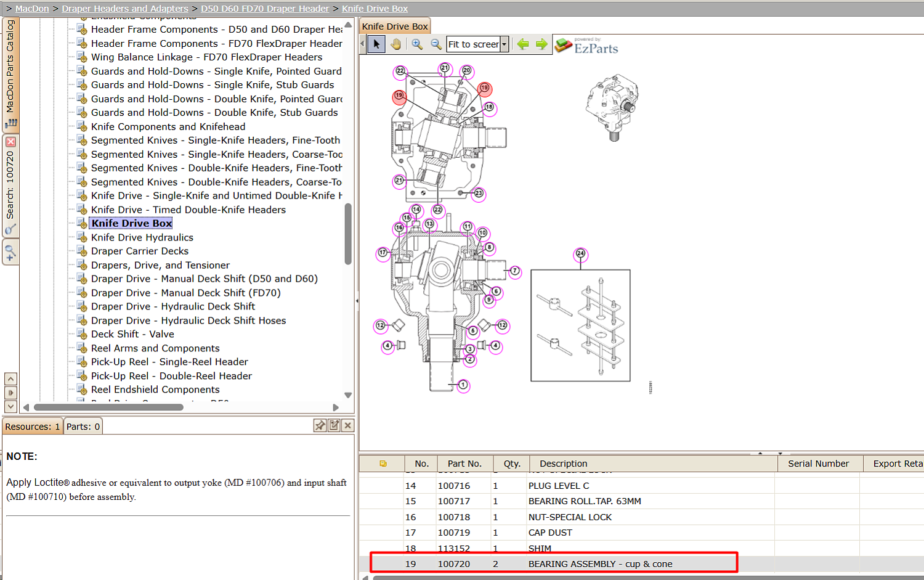Activate the hand pan tool
The image size is (924, 580).
tap(395, 44)
